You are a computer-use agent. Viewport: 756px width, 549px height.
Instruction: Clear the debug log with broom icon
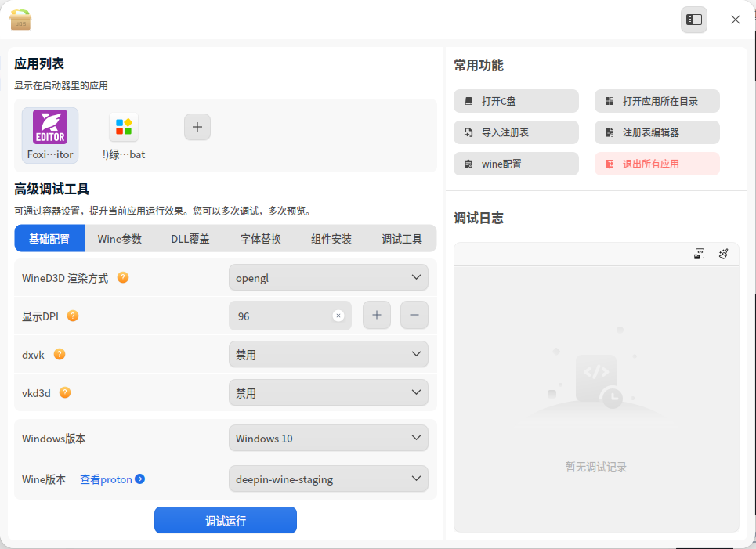(x=723, y=254)
